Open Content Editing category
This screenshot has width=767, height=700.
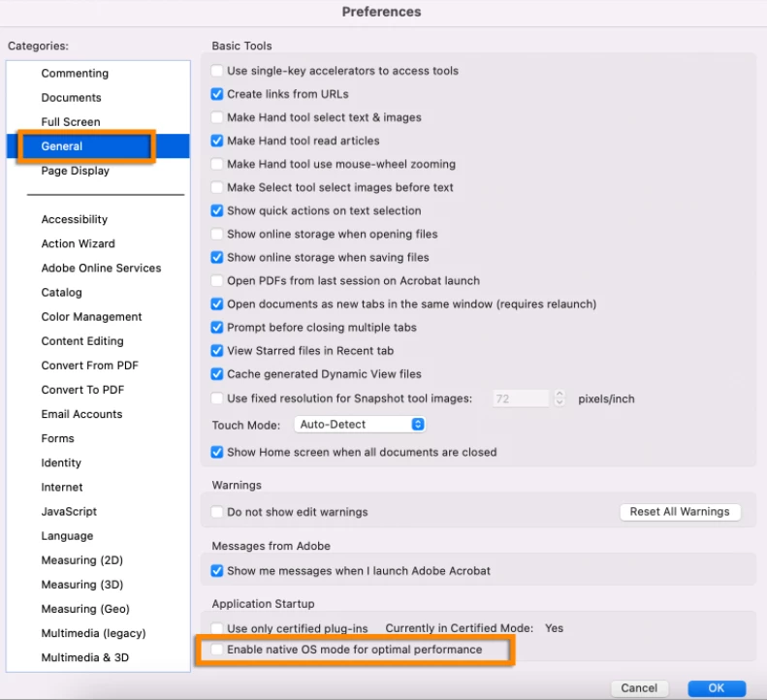coord(82,341)
